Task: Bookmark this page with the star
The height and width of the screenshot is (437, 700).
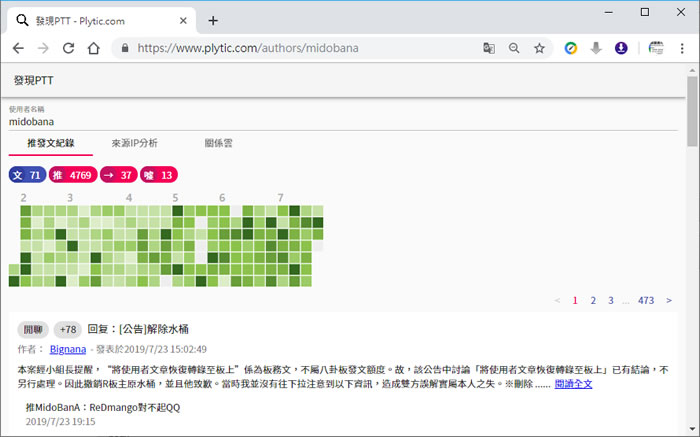Action: 539,48
